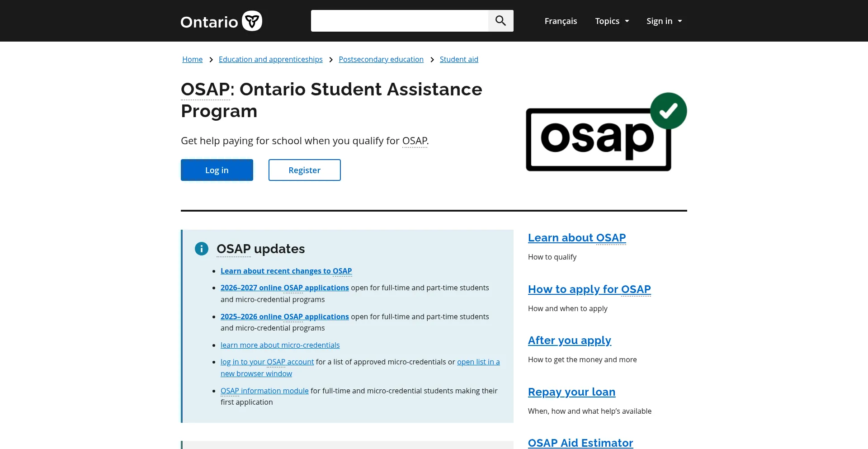
Task: Open Learn about OSAP heading link
Action: pos(577,238)
